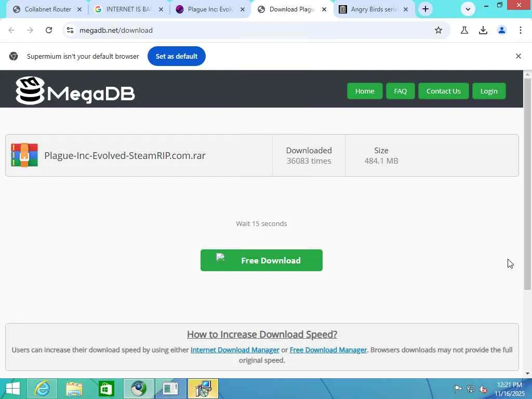Open the Windows Start button
532x399 pixels.
click(x=13, y=389)
